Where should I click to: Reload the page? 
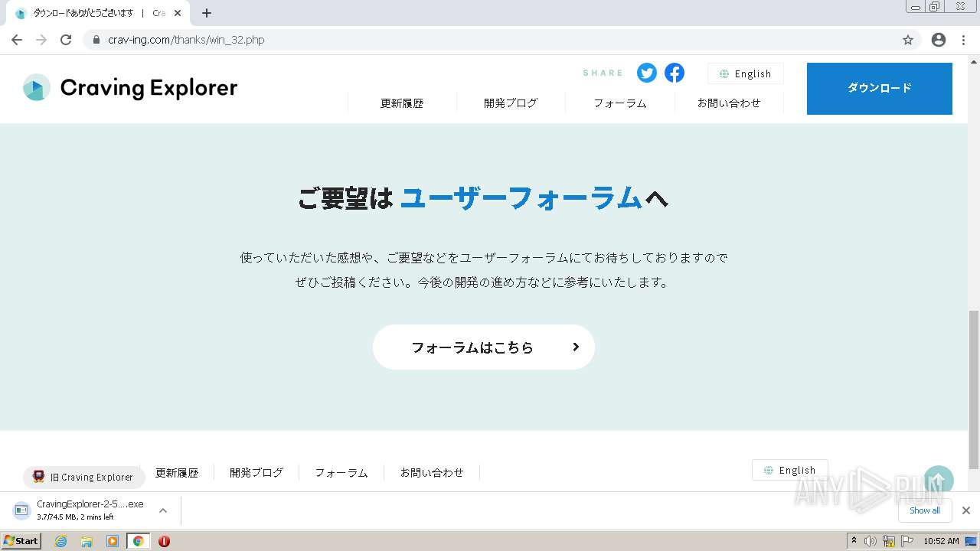click(x=66, y=40)
